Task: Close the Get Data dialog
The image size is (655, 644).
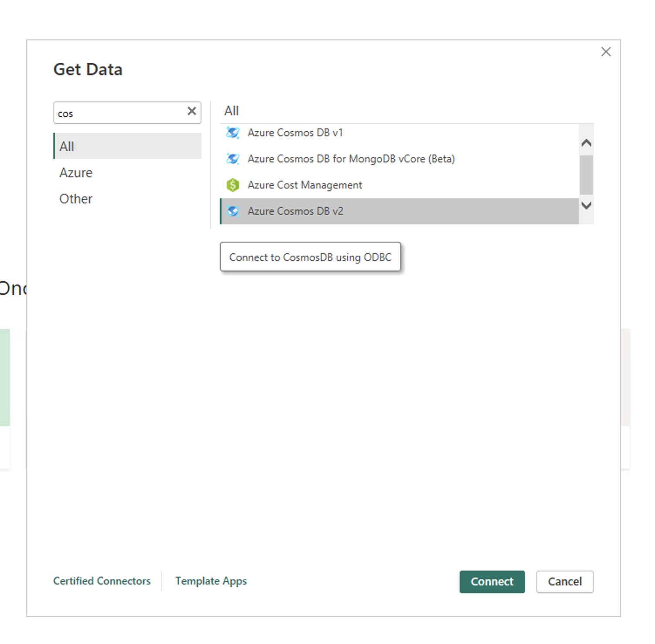Action: pyautogui.click(x=606, y=52)
